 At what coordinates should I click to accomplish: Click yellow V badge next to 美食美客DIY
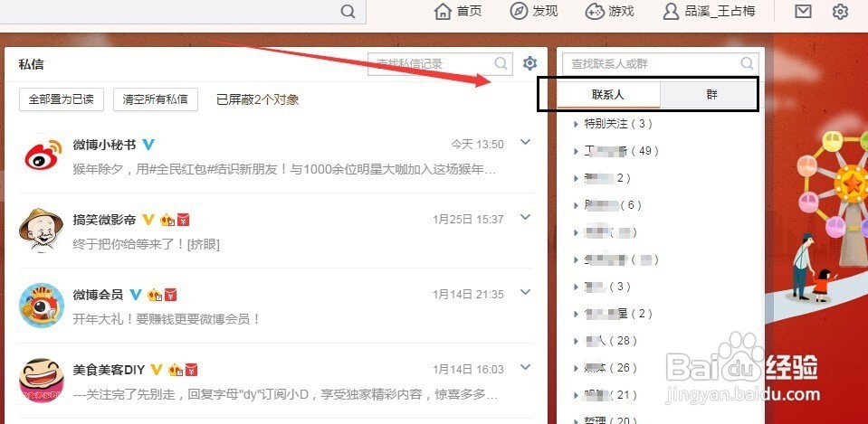[x=157, y=370]
